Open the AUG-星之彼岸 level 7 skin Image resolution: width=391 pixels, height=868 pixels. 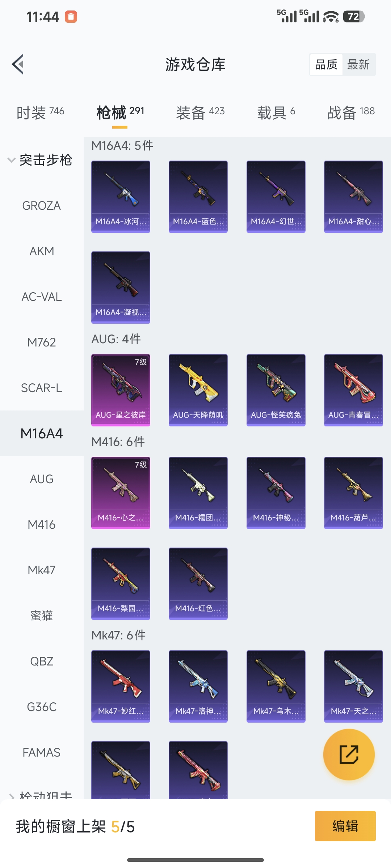click(x=121, y=390)
